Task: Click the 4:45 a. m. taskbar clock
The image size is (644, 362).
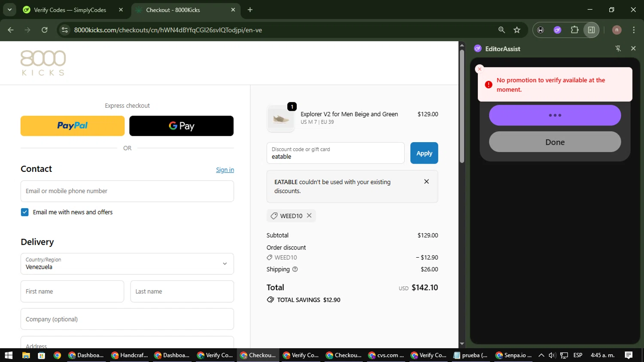Action: [603, 355]
